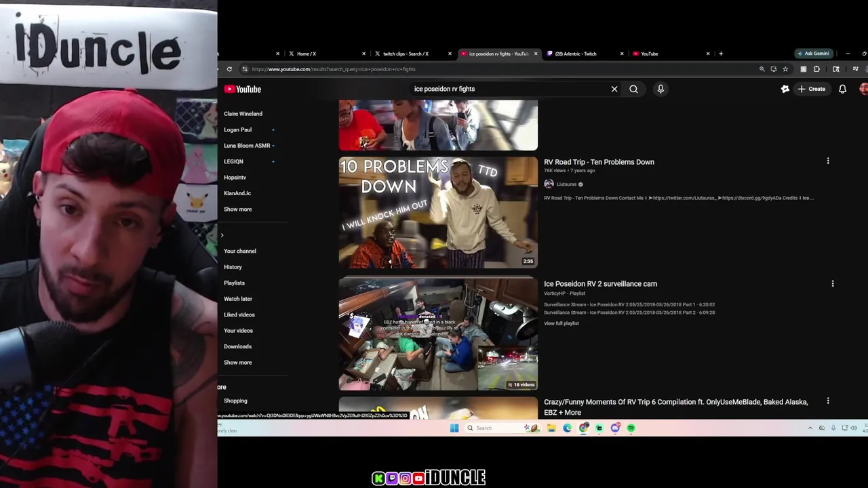Open options menu for Ten Problems Down video
This screenshot has width=868, height=488.
[x=827, y=161]
